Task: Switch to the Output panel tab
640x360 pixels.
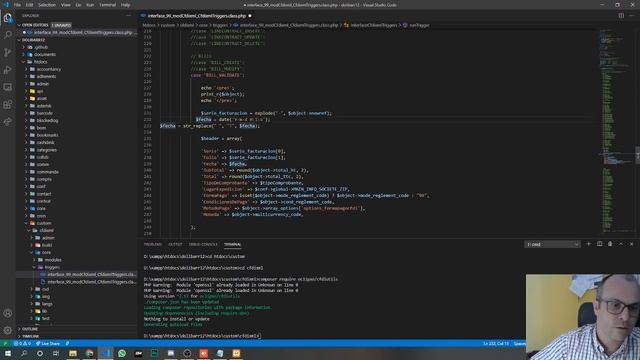Action: [175, 244]
